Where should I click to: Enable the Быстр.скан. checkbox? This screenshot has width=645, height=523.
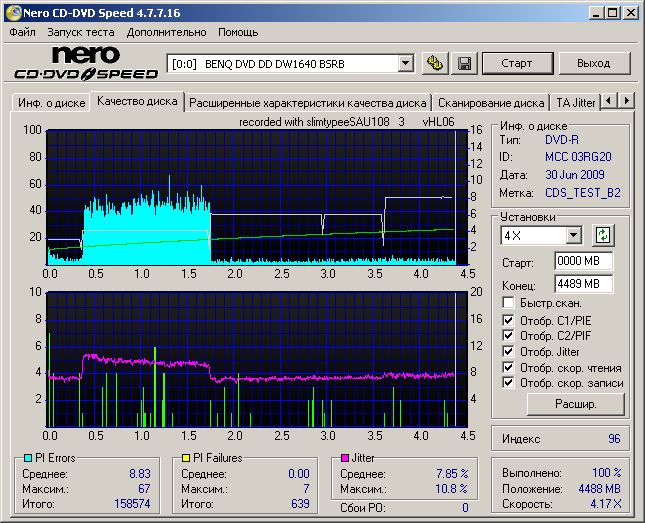click(509, 302)
